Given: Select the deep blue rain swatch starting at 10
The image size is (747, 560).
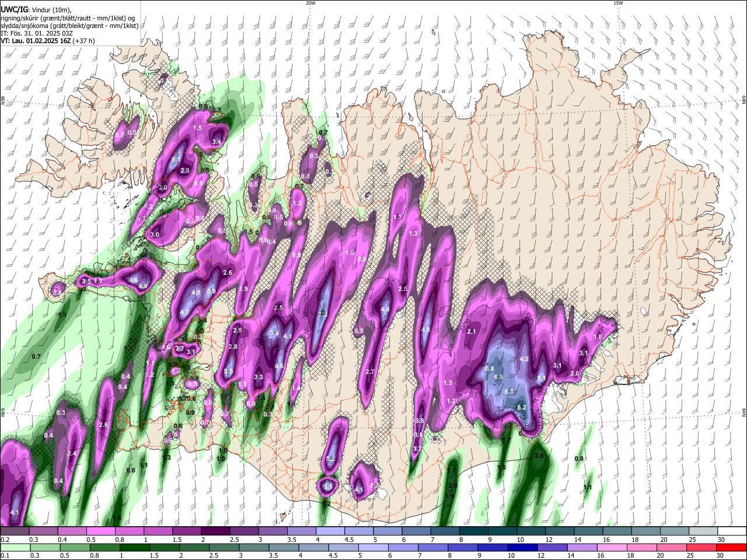Looking at the screenshot, I should [x=521, y=548].
